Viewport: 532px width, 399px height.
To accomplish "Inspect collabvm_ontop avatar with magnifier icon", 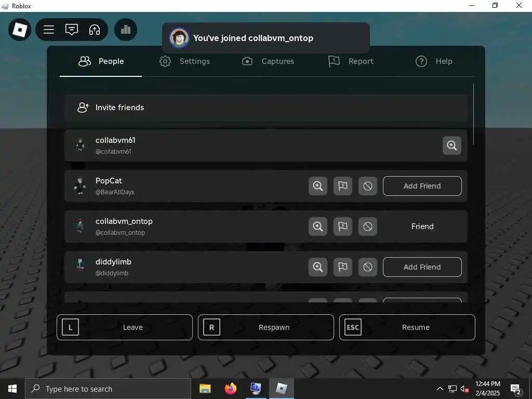I will 317,227.
